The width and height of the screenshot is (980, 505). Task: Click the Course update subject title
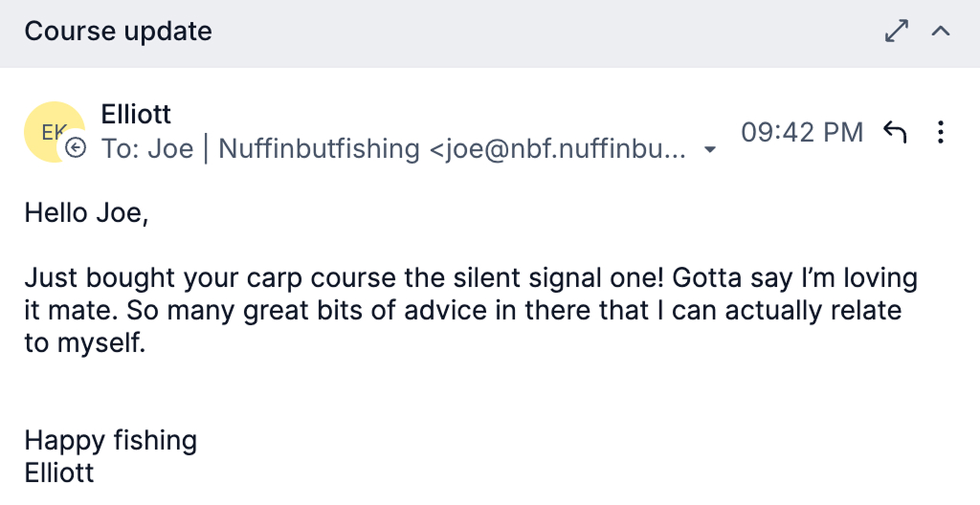click(x=118, y=32)
